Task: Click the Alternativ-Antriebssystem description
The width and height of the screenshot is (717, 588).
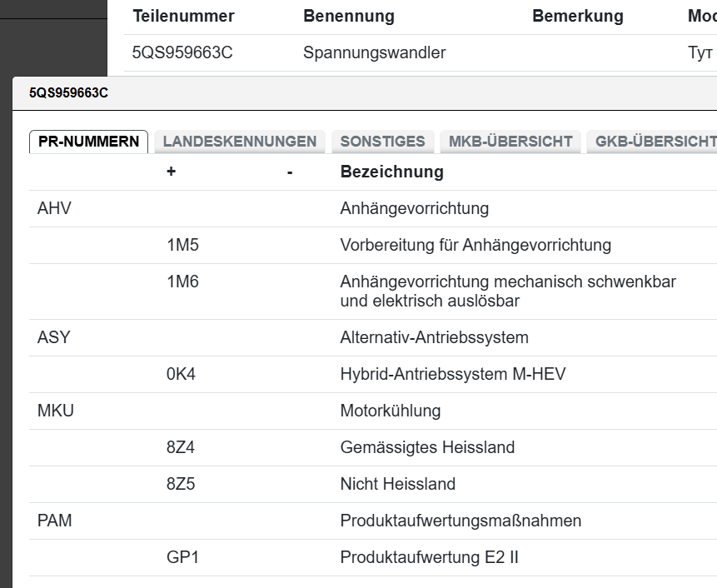Action: 435,337
